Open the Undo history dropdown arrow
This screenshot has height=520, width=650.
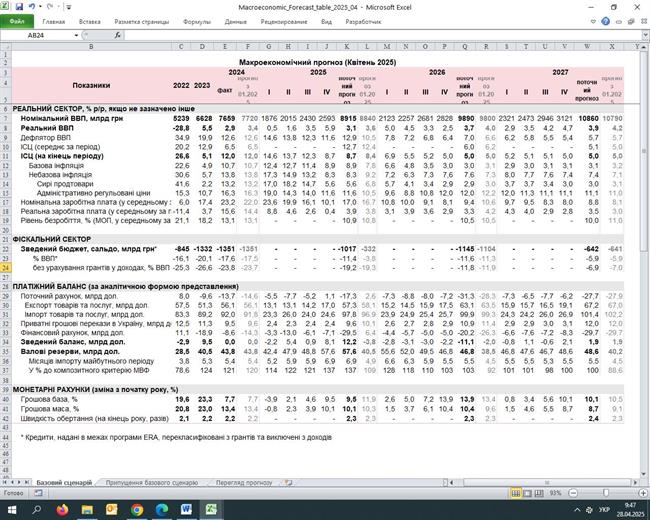point(40,7)
